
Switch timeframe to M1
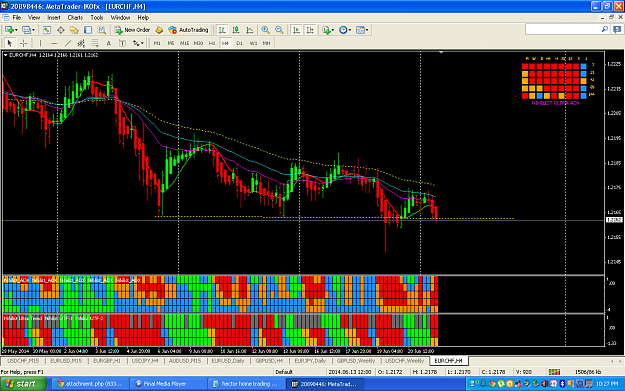157,43
